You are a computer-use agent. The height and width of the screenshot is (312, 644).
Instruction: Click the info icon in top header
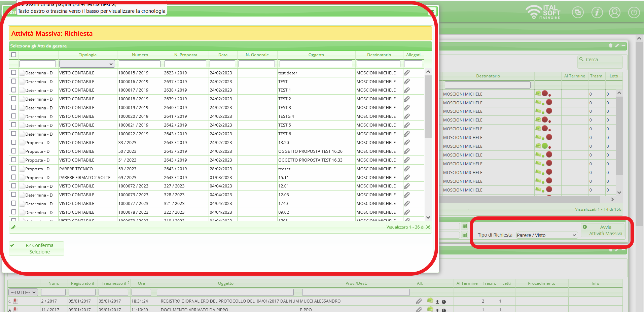(597, 13)
